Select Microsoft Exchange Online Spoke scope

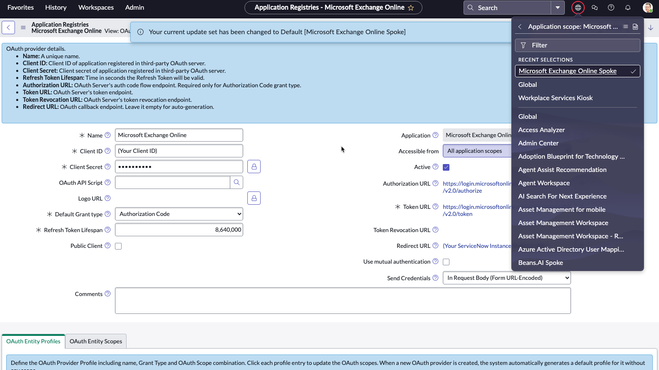tap(577, 71)
